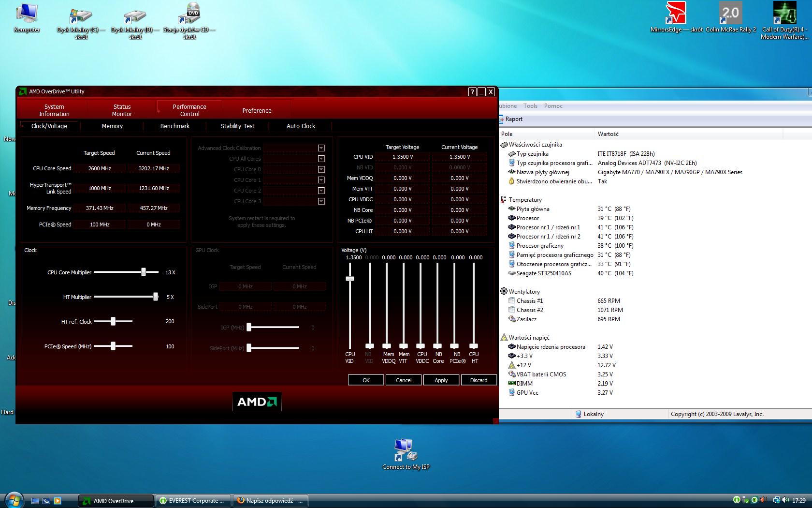Switch to the Napisz odpowiedź Firefox taskbar button
812x508 pixels.
[272, 501]
